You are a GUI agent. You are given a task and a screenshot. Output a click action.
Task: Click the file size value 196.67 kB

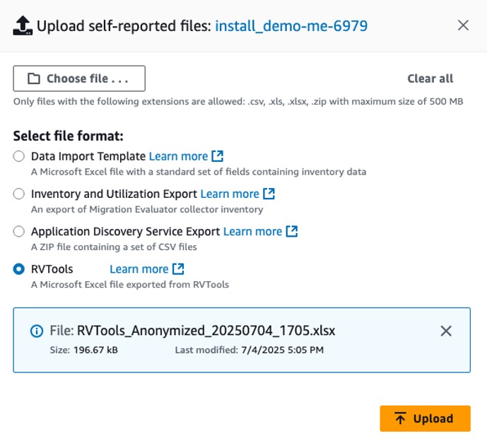(x=95, y=350)
